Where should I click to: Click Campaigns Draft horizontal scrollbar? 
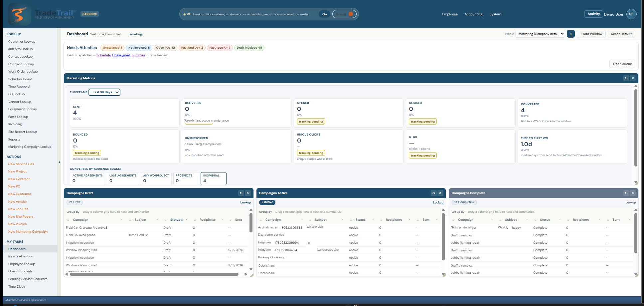[154, 274]
